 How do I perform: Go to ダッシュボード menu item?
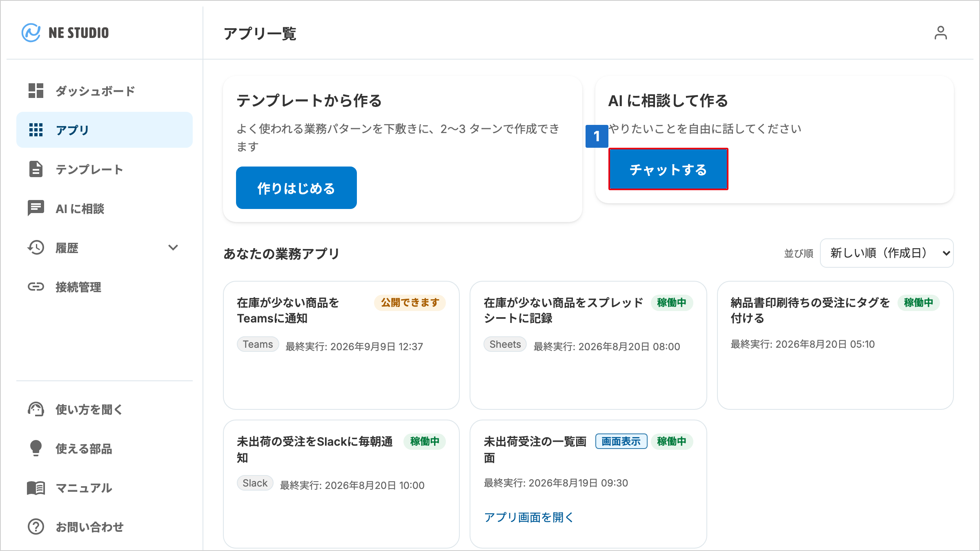click(105, 91)
